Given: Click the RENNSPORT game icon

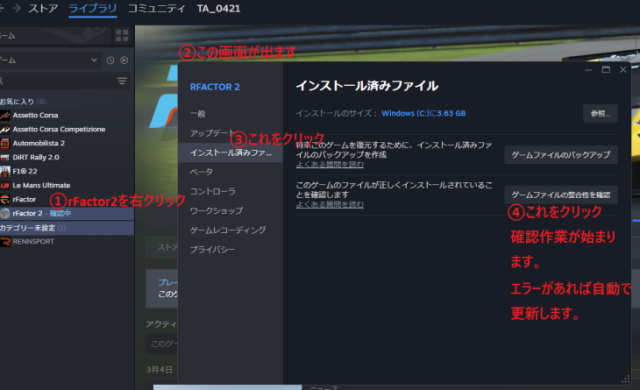Looking at the screenshot, I should [5, 242].
